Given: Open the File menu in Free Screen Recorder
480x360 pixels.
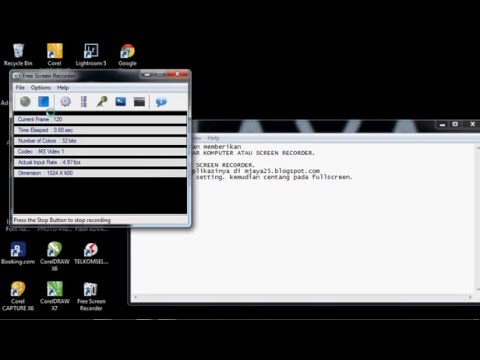Looking at the screenshot, I should pos(20,87).
